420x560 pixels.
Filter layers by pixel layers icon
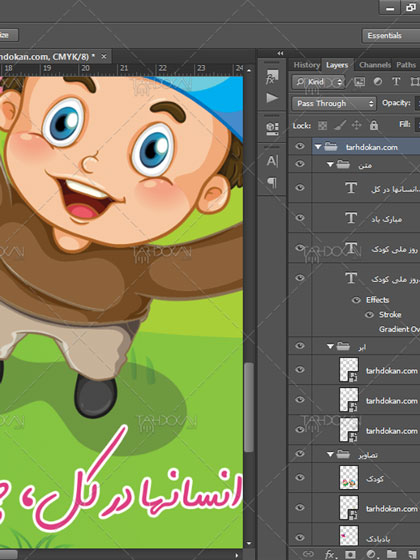click(x=359, y=82)
